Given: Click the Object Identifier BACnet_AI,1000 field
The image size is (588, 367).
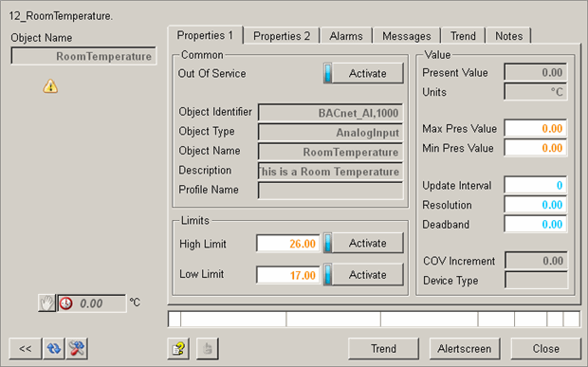Looking at the screenshot, I should (330, 113).
